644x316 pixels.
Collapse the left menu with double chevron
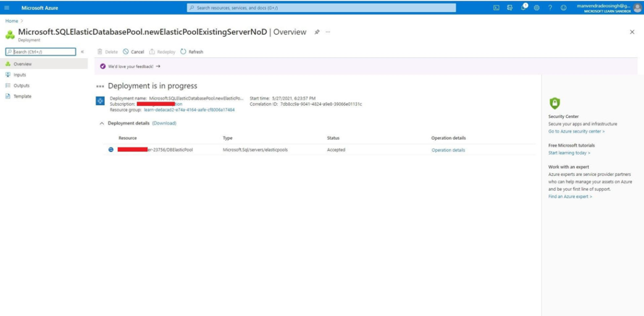click(x=82, y=52)
